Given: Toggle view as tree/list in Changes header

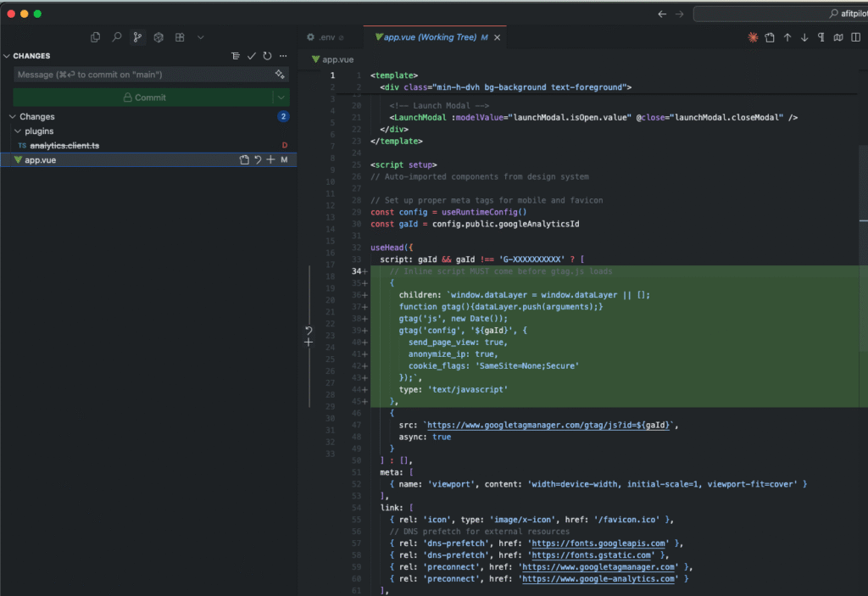Looking at the screenshot, I should [236, 56].
